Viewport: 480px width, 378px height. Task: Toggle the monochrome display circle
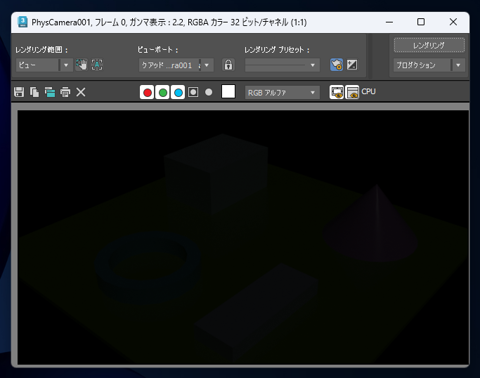[x=209, y=92]
